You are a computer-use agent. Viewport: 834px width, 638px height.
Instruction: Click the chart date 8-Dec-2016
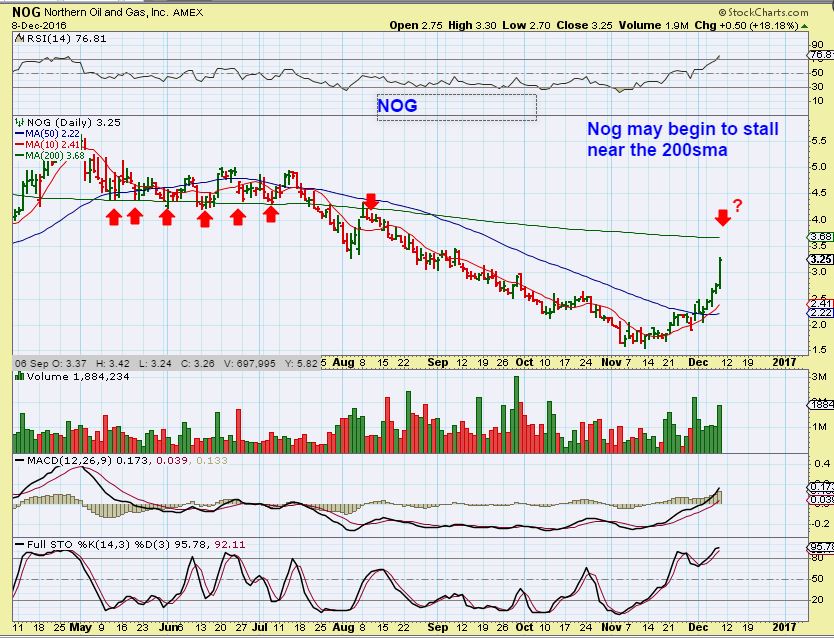coord(38,26)
